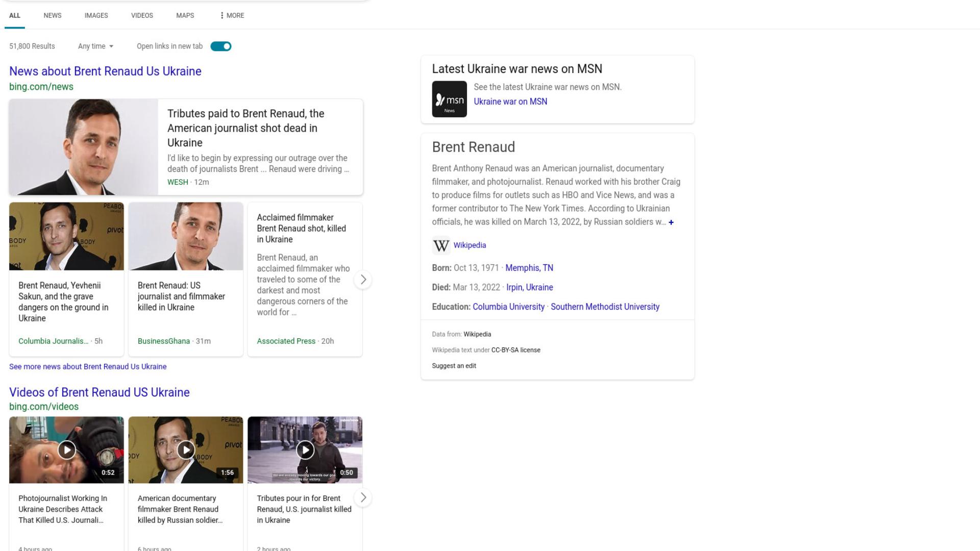Toggle Open links in new tab switch
980x551 pixels.
[221, 46]
